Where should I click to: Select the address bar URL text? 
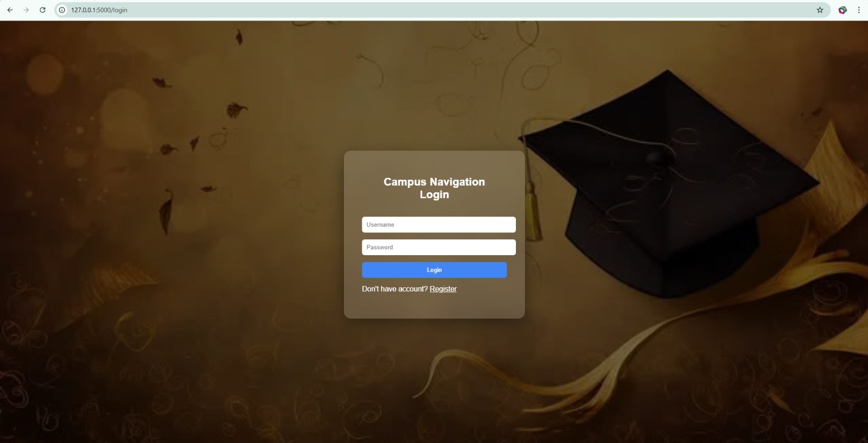tap(99, 10)
